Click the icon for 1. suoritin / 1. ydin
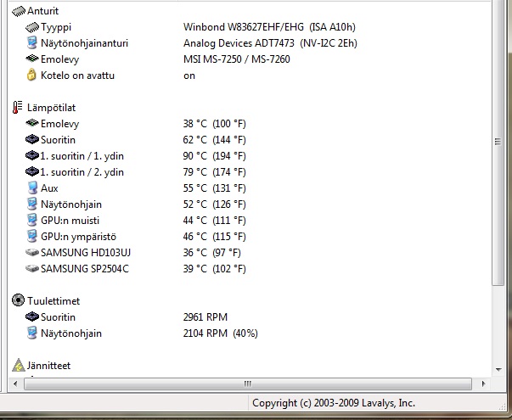The image size is (512, 420). coord(32,155)
